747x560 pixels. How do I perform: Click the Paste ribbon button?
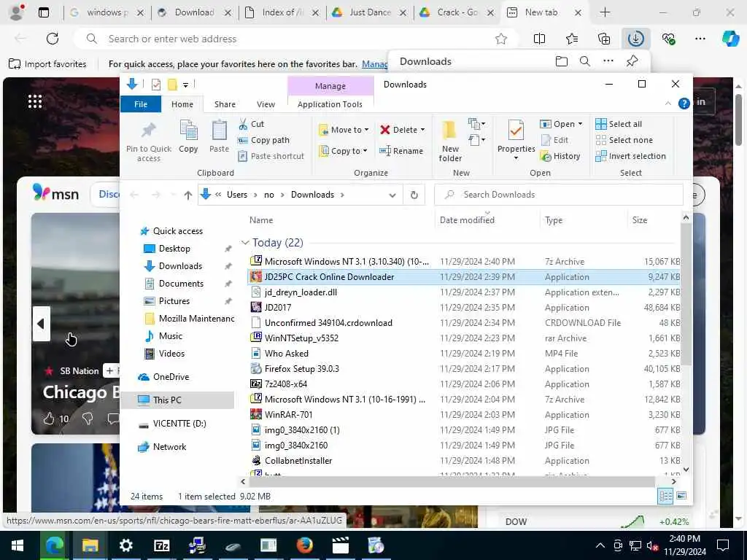coord(219,136)
